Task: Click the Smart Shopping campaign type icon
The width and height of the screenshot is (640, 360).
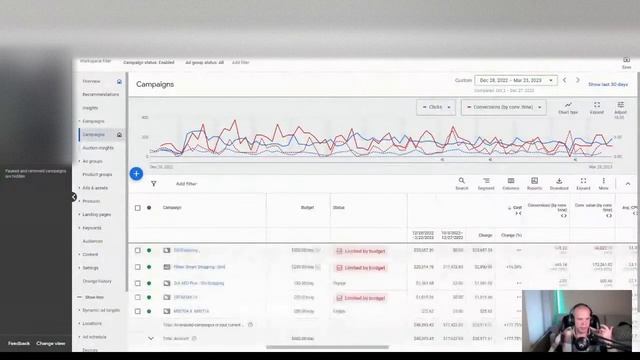Action: click(167, 267)
